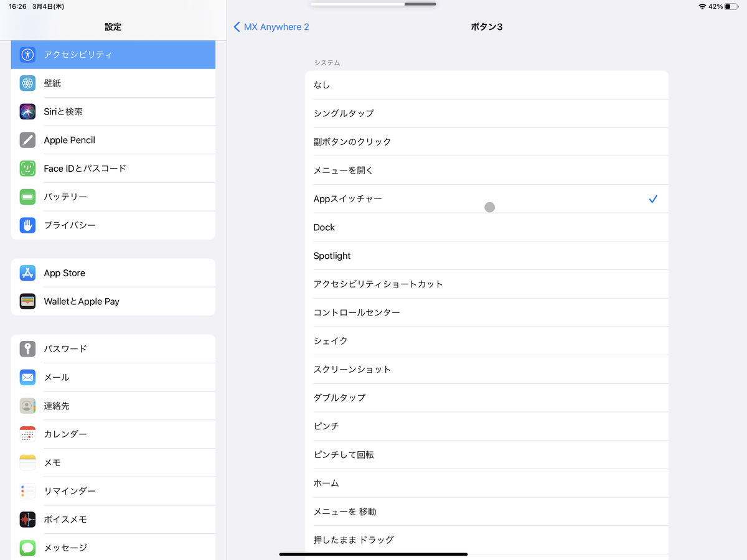Tap the Siri icon in settings list

(x=27, y=112)
